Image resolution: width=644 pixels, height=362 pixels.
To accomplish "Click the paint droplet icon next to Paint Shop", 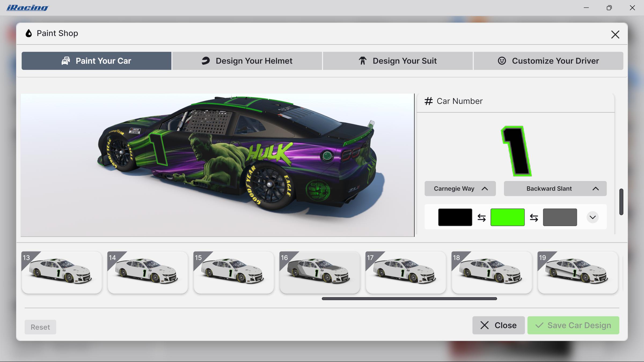I will coord(28,33).
